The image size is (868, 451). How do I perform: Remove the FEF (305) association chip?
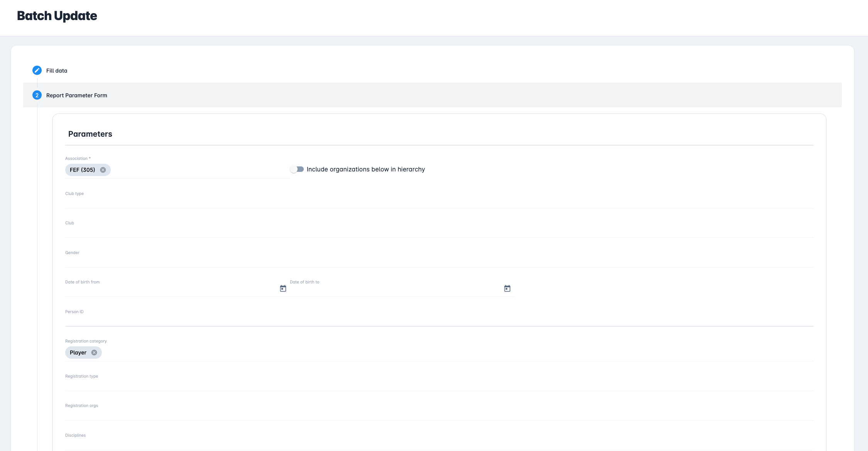[103, 170]
